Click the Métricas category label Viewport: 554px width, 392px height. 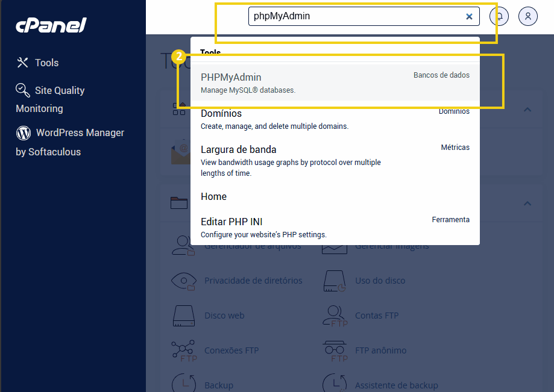[455, 148]
